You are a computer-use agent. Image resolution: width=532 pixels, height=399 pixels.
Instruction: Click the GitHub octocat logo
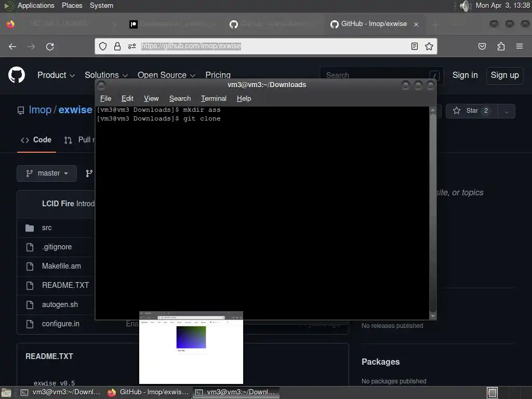[17, 75]
